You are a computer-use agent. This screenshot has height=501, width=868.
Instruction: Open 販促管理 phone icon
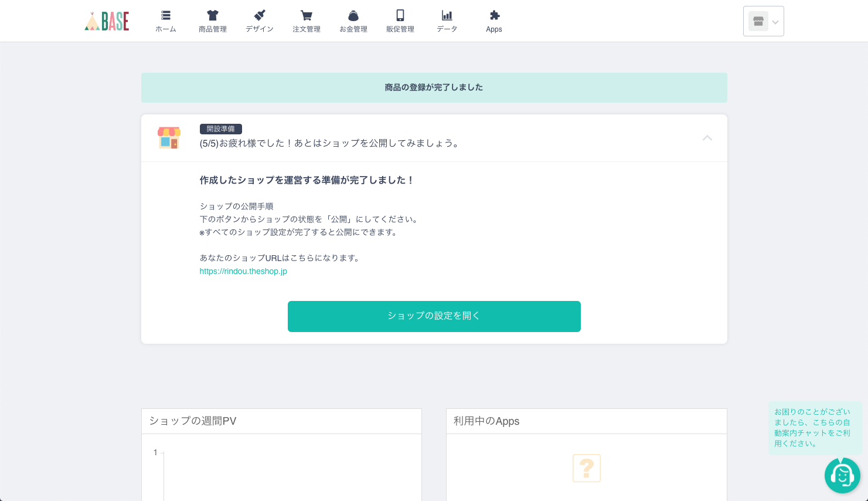400,15
